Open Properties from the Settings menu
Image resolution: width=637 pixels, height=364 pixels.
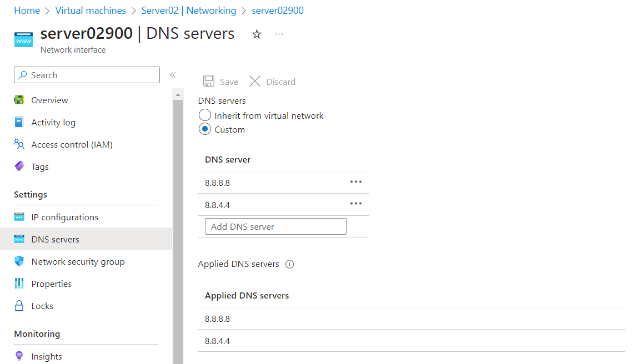tap(49, 284)
